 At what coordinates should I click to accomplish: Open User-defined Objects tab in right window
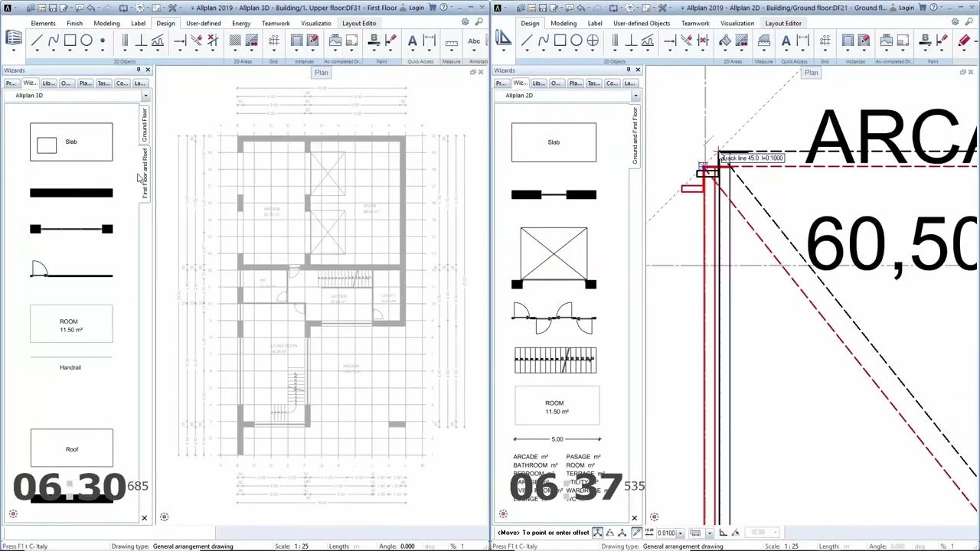pyautogui.click(x=642, y=23)
